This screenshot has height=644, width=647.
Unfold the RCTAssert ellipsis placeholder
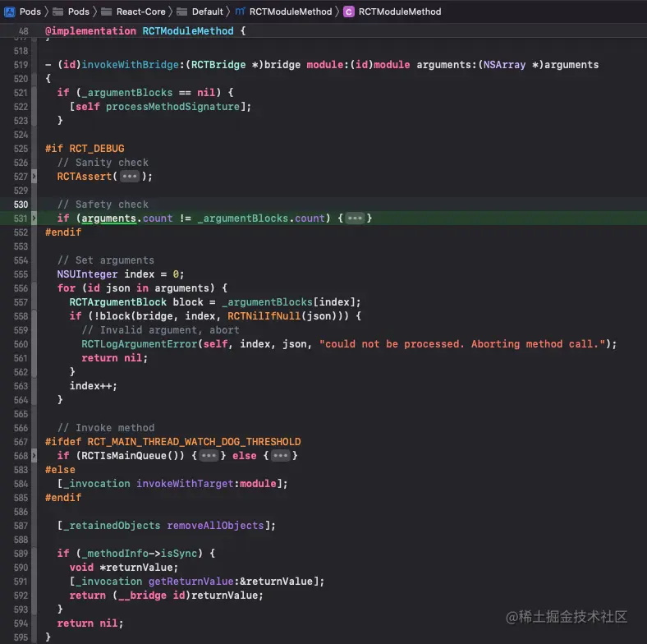130,177
